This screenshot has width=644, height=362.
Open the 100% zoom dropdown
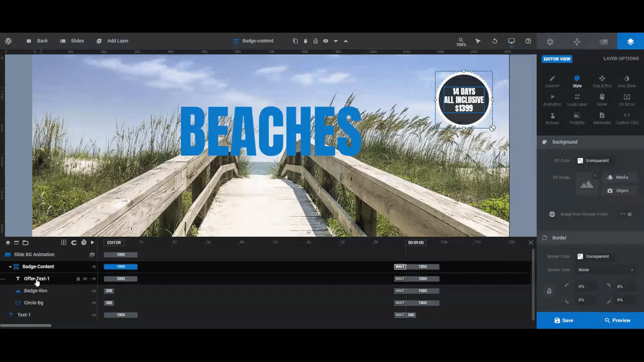tap(461, 42)
